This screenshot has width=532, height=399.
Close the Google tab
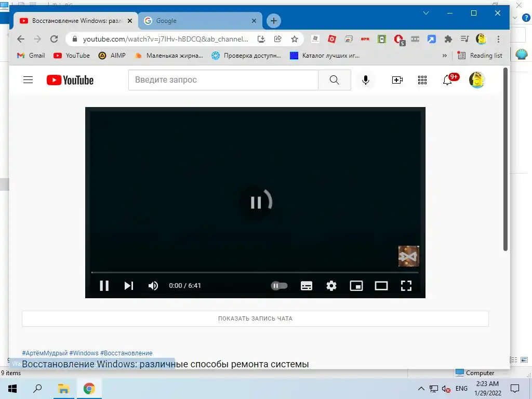254,21
